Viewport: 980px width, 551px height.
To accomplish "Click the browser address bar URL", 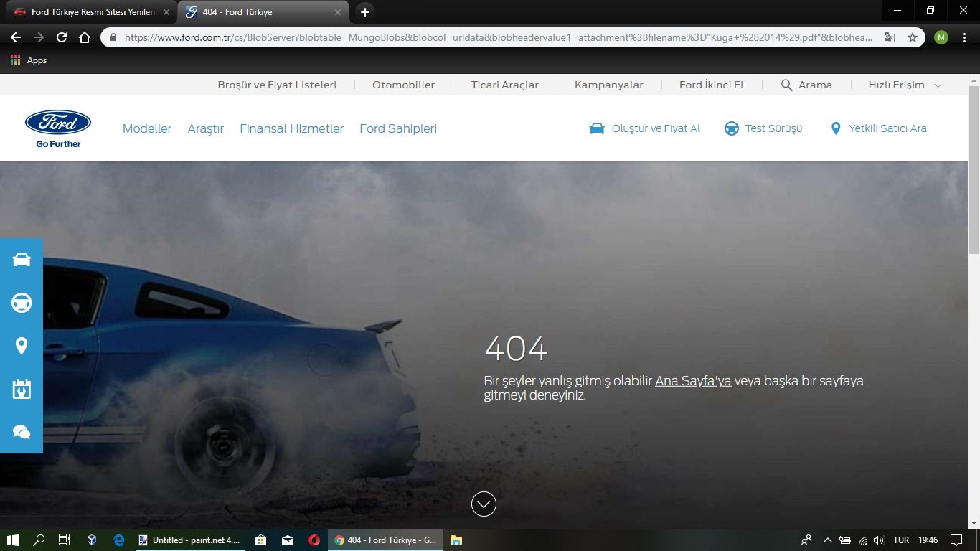I will [x=495, y=37].
